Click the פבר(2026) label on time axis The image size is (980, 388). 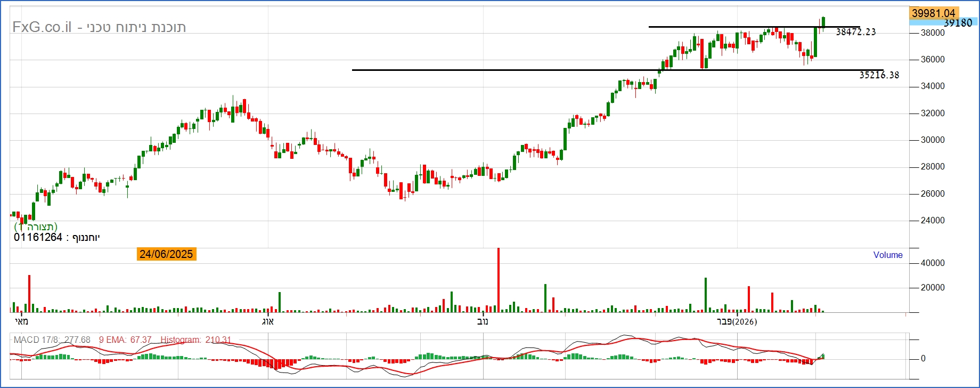[x=737, y=321]
